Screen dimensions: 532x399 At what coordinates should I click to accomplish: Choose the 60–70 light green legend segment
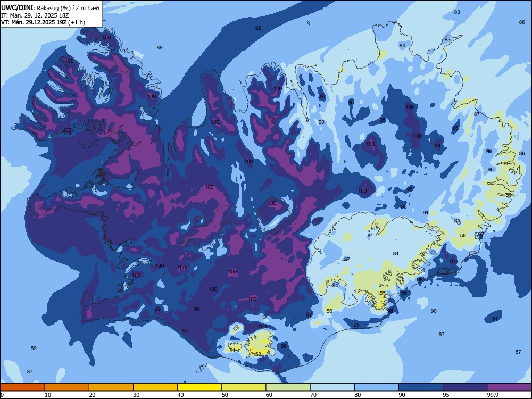[288, 387]
